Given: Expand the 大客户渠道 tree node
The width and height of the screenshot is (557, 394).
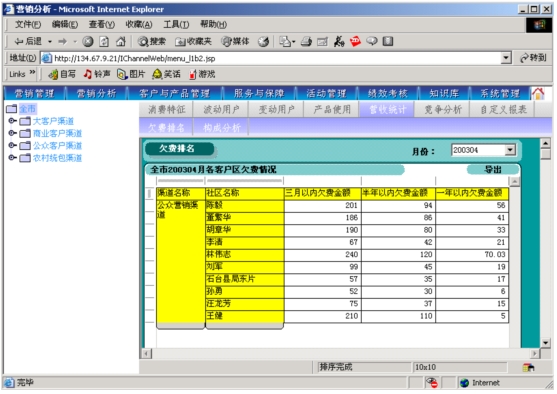Looking at the screenshot, I should point(12,121).
